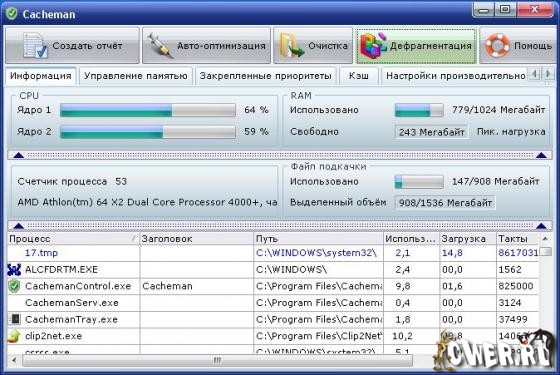The width and height of the screenshot is (560, 375).
Task: Switch to the Информация tab
Action: pos(41,76)
